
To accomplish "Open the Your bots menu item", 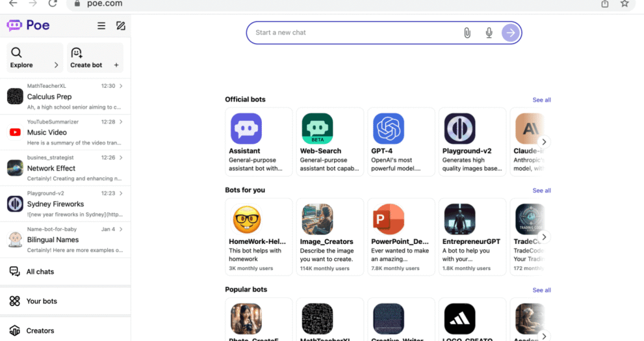I will (65, 301).
